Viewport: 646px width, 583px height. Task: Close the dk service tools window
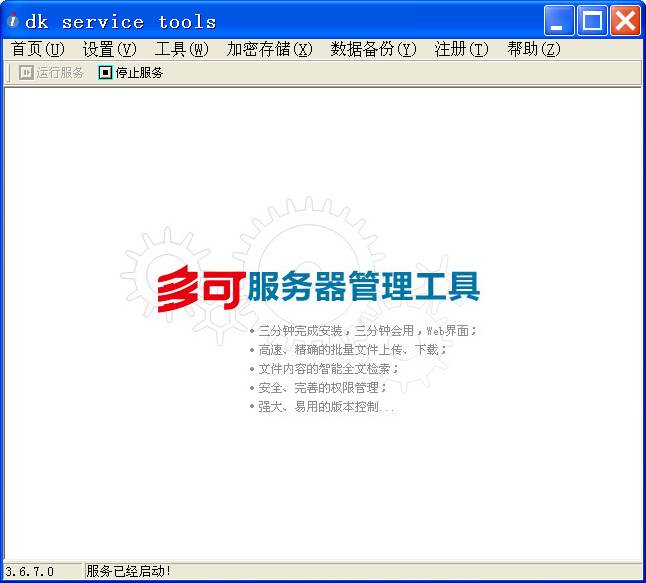pos(625,20)
